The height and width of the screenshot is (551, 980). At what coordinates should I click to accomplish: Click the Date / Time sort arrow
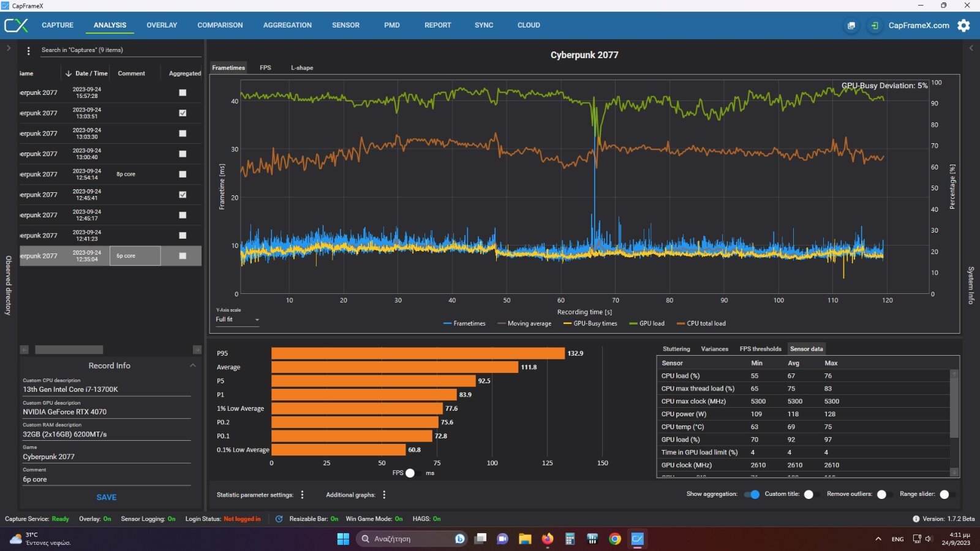tap(68, 73)
